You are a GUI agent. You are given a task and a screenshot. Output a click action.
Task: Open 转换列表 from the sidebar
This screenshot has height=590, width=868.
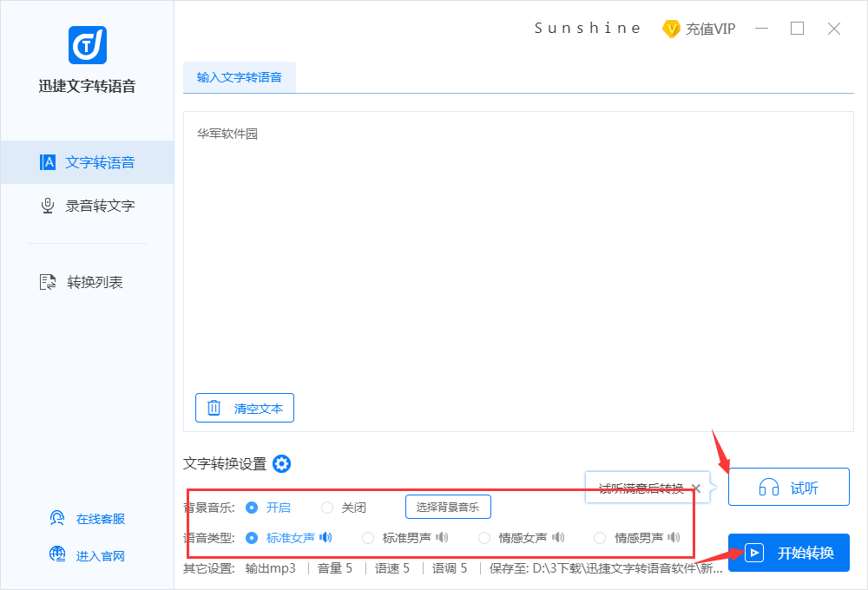(x=82, y=282)
